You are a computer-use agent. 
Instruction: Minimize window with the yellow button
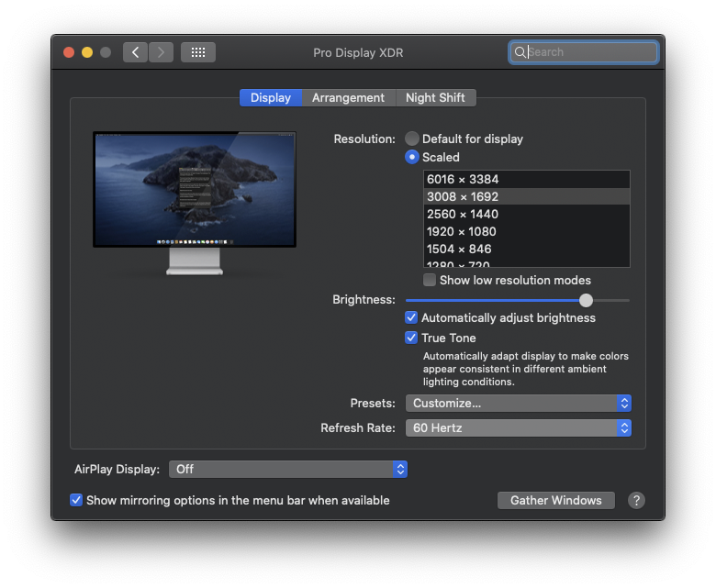pyautogui.click(x=87, y=52)
